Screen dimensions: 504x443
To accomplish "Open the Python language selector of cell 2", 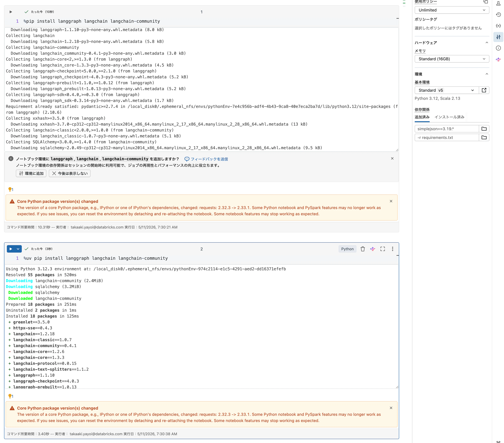I will point(347,249).
